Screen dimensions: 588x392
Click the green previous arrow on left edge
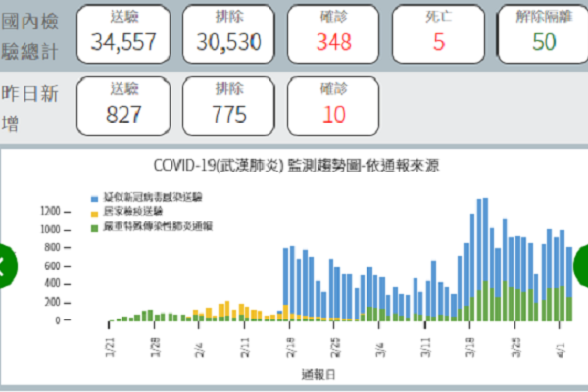tap(6, 263)
